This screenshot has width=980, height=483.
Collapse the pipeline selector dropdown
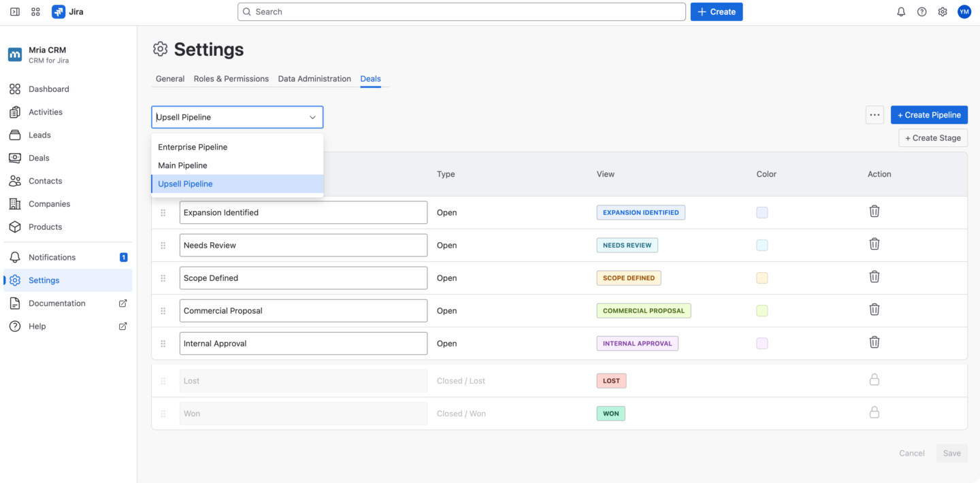(x=312, y=116)
